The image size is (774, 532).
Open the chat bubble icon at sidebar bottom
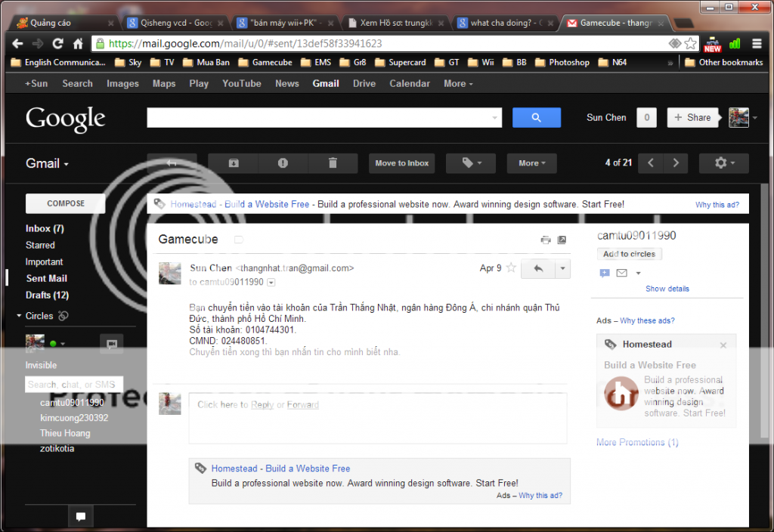point(80,517)
